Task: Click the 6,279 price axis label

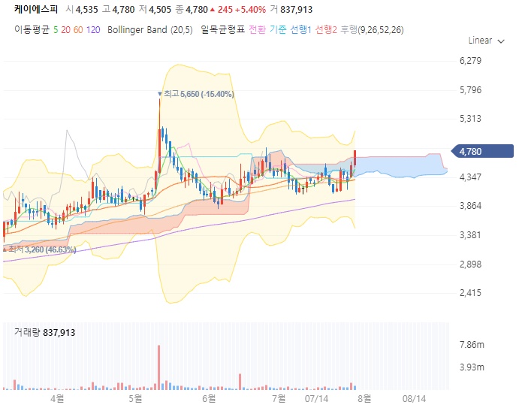Action: [x=470, y=61]
